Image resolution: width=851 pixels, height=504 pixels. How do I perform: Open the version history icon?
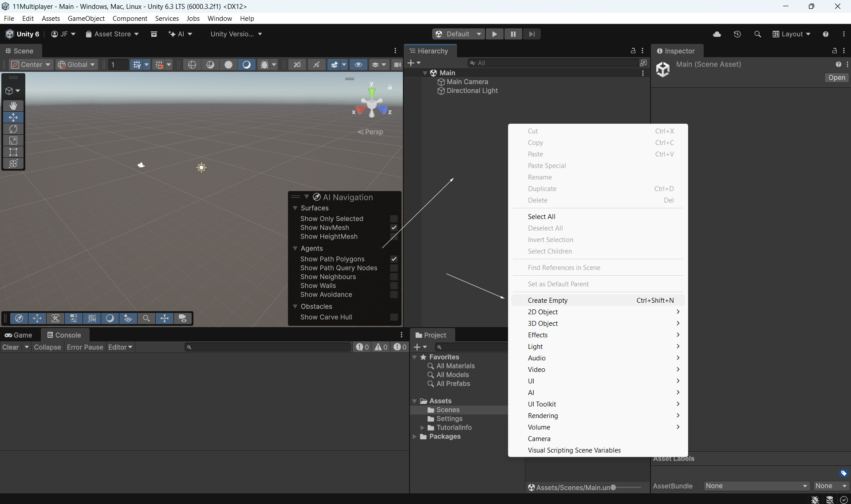[737, 34]
